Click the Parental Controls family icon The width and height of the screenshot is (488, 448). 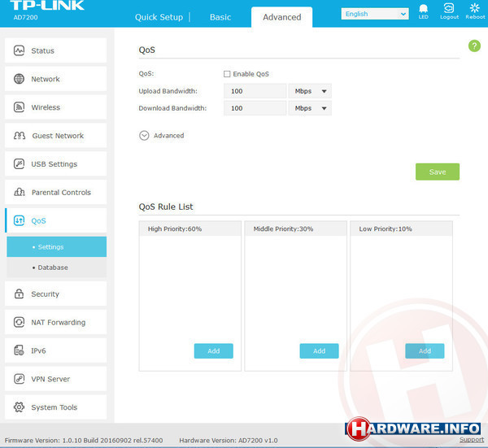[x=20, y=192]
